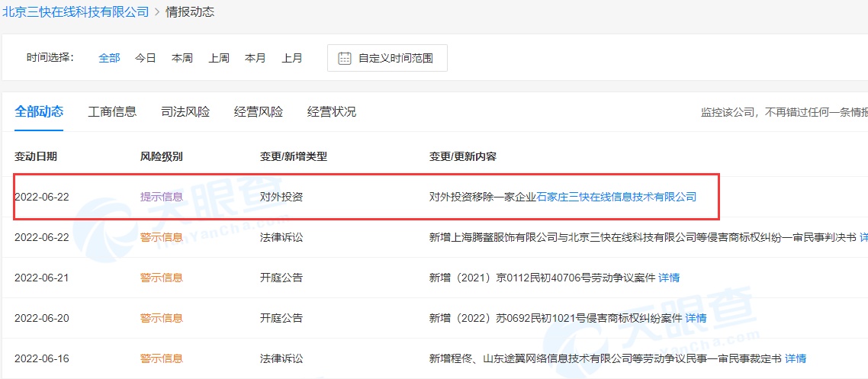Click 提示信息 risk level on first row
This screenshot has height=379, width=868.
coord(161,197)
